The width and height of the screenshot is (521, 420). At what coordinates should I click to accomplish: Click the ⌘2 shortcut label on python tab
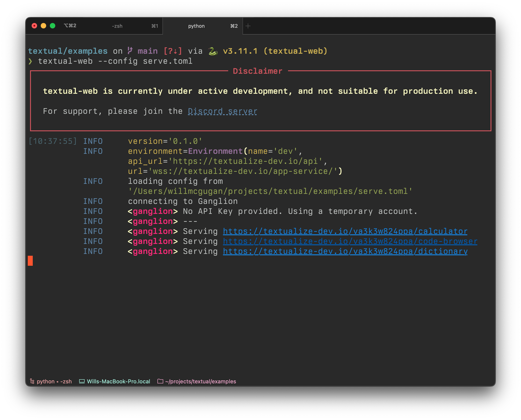234,26
